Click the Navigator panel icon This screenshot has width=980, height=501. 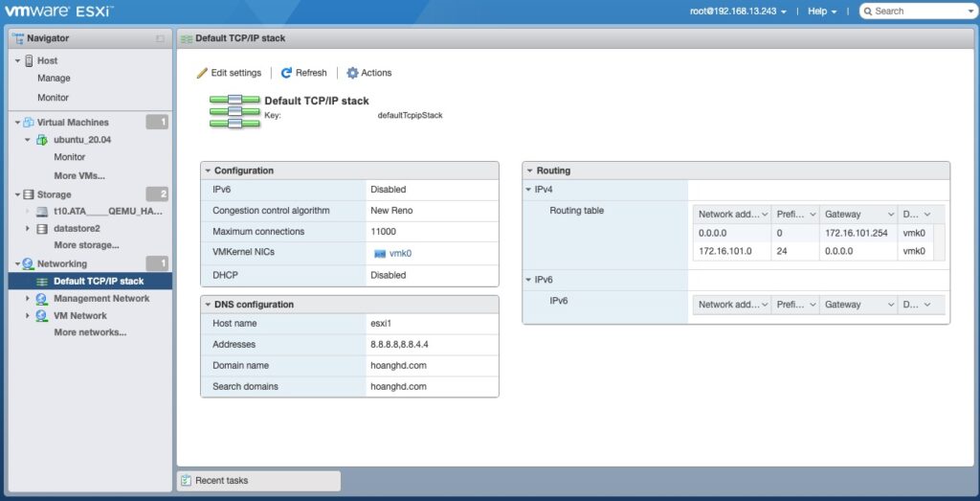(x=18, y=38)
